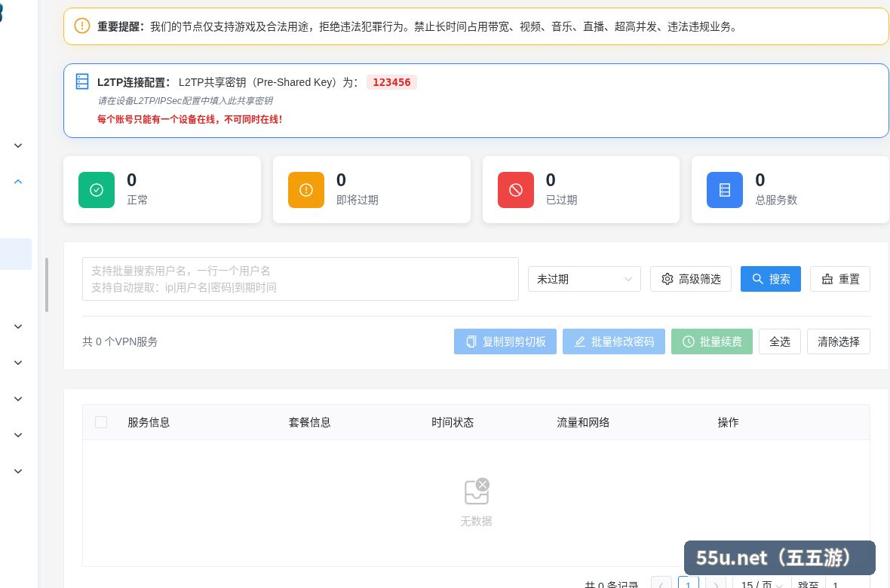Click the 批量修改密码 button
890x588 pixels.
pos(614,341)
